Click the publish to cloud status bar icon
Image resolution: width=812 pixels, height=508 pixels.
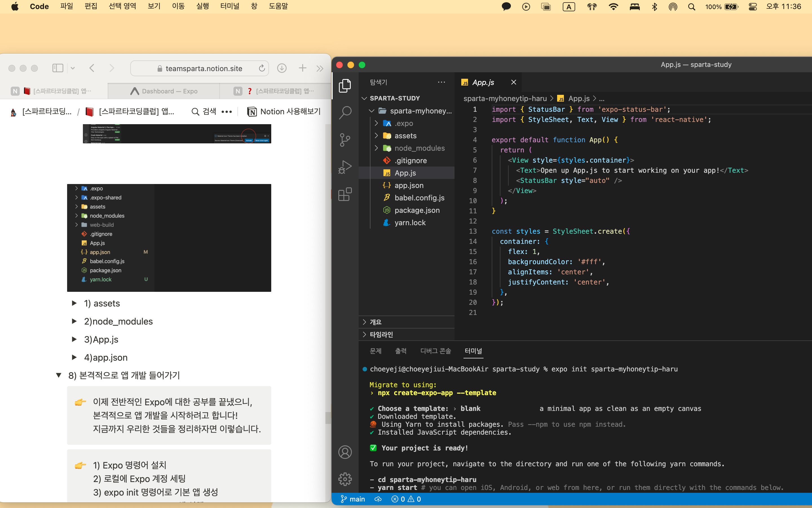378,499
